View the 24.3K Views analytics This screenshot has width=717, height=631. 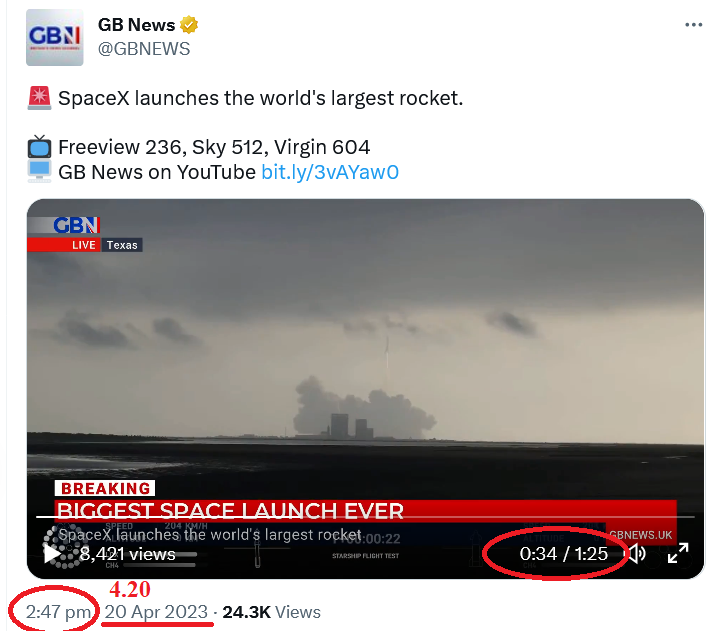(271, 612)
